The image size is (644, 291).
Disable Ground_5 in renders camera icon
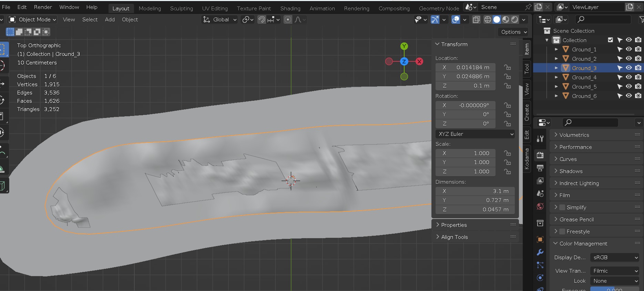coord(638,87)
